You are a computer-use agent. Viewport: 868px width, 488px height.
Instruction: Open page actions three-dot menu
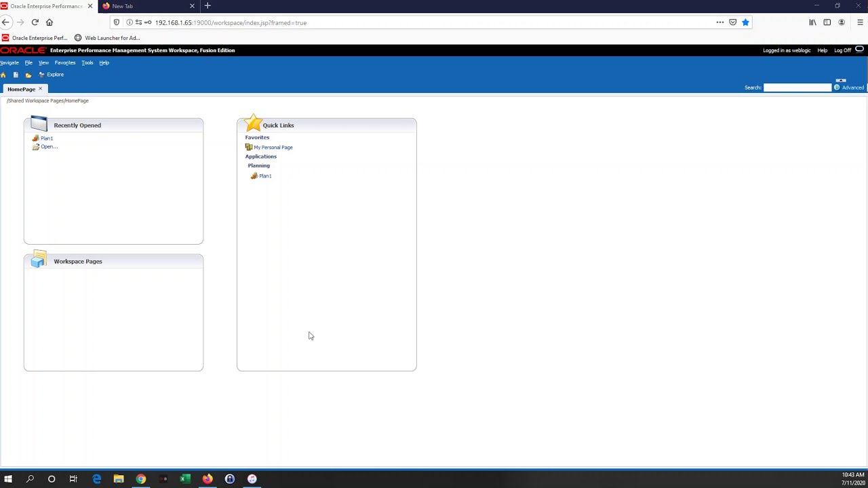pyautogui.click(x=720, y=22)
